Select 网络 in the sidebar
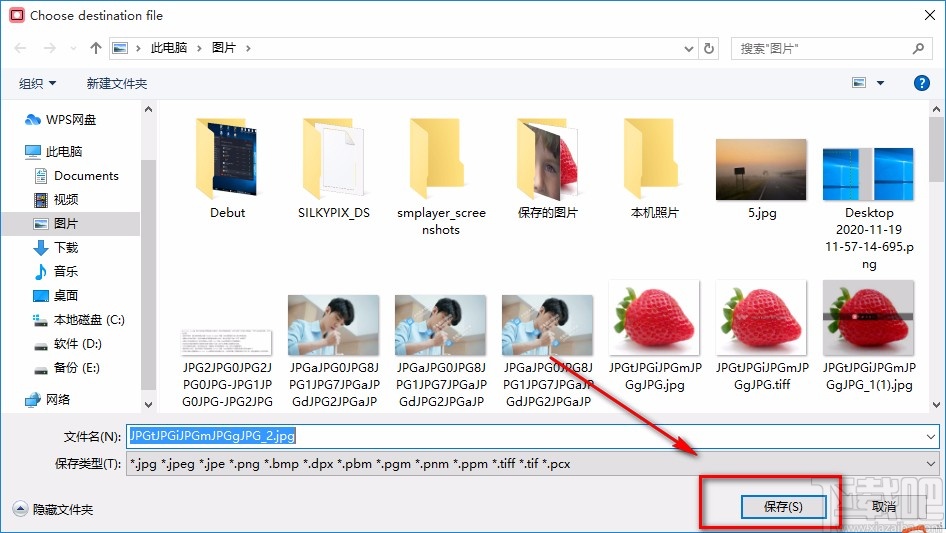Screen dimensions: 946x533 [x=48, y=400]
